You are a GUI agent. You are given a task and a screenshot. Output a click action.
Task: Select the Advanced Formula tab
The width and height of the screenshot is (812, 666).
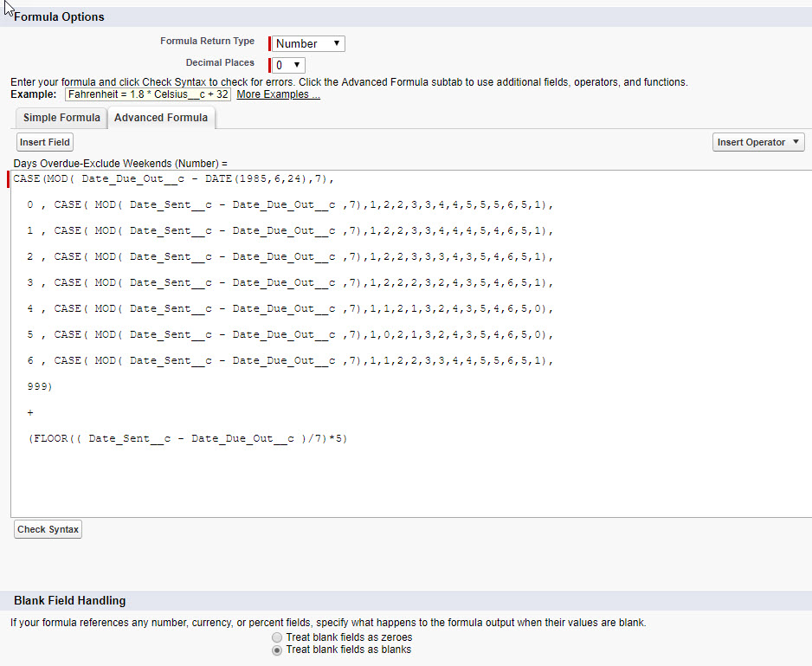tap(161, 118)
